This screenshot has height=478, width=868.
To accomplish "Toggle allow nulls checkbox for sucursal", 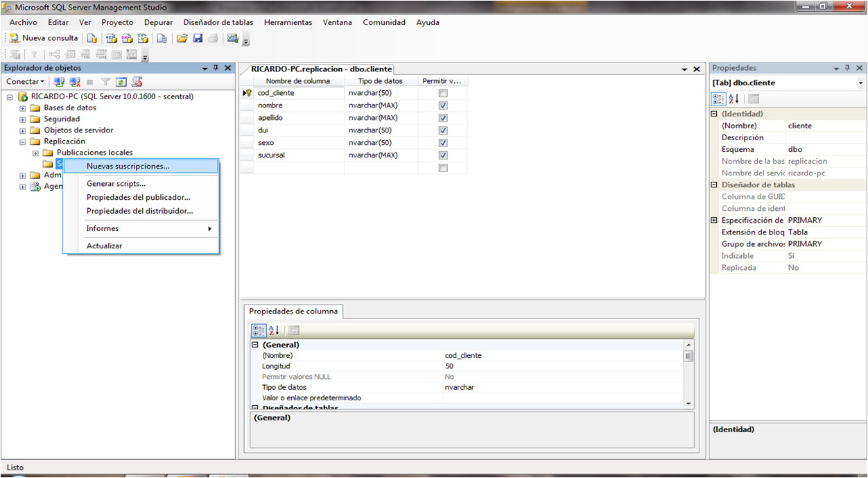I will 443,155.
